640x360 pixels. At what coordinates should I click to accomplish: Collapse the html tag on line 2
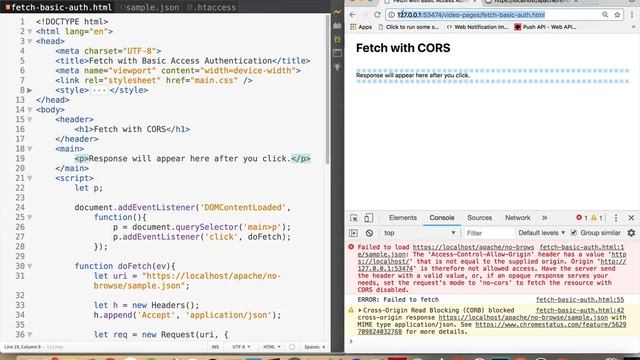[x=30, y=31]
